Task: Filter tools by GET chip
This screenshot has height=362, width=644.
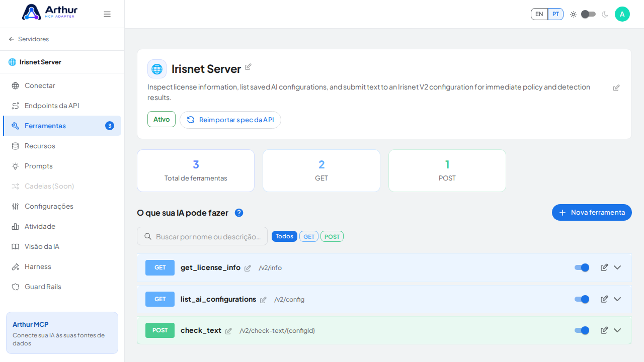Action: [x=309, y=236]
